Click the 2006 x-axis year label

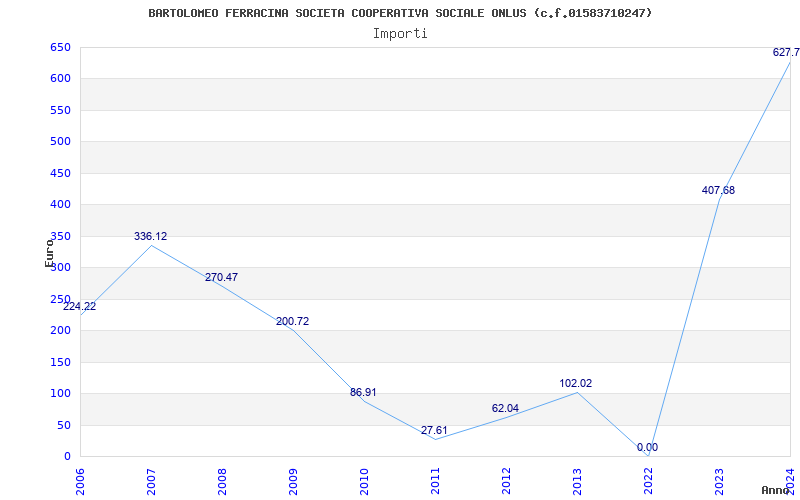click(80, 482)
